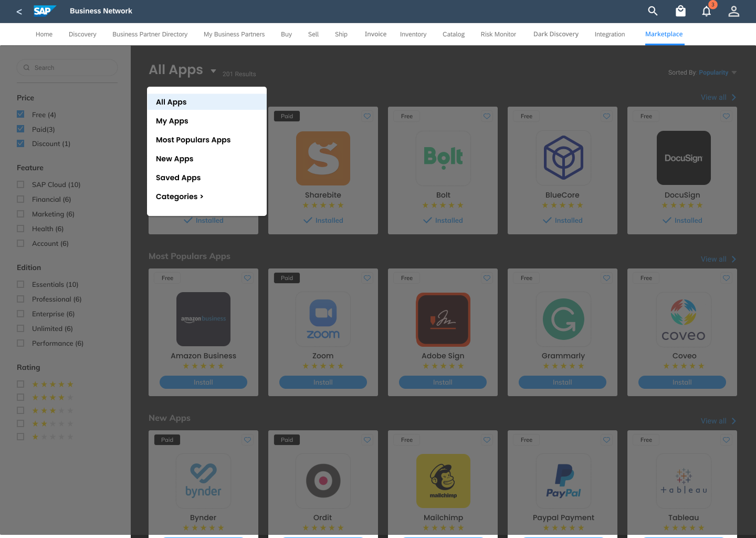Open the Bolt app logo
The image size is (756, 538).
(443, 158)
